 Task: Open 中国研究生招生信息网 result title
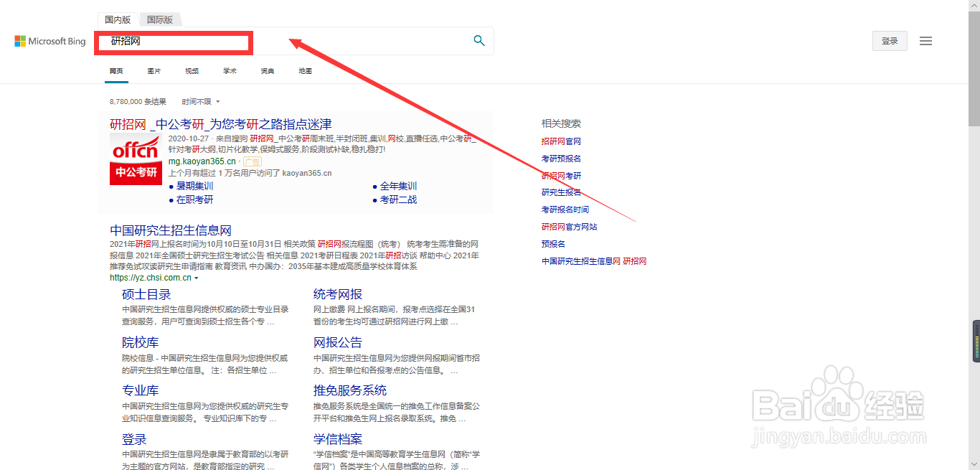tap(171, 230)
